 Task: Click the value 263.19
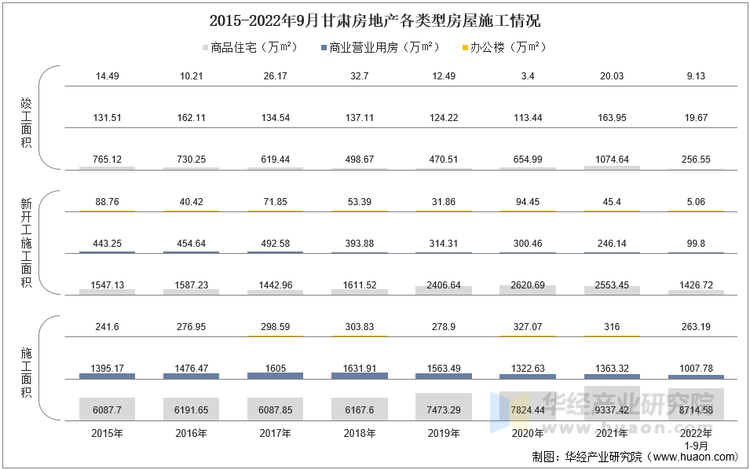point(696,327)
